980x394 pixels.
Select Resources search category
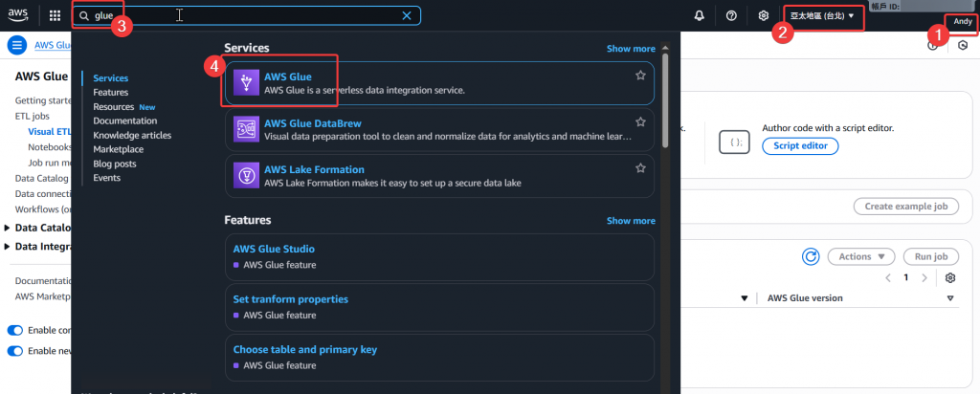114,107
